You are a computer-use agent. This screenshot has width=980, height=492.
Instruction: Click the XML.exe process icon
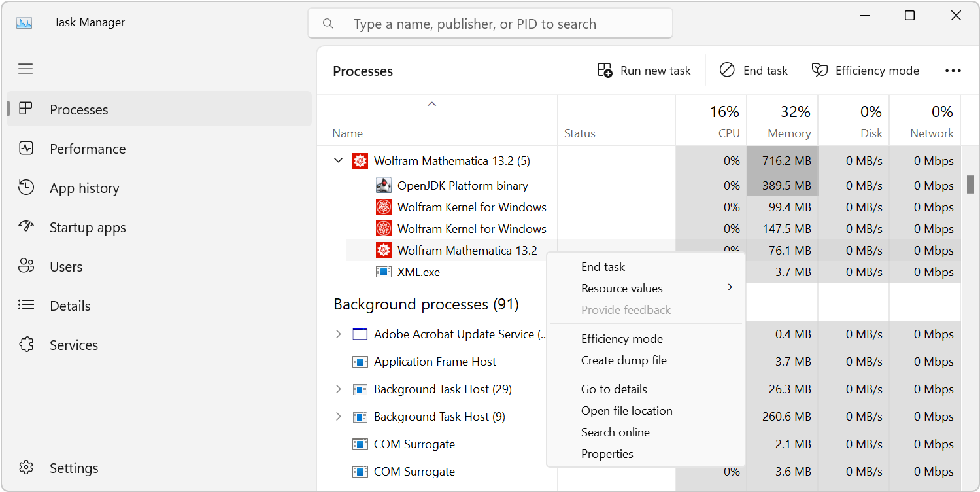(x=384, y=272)
